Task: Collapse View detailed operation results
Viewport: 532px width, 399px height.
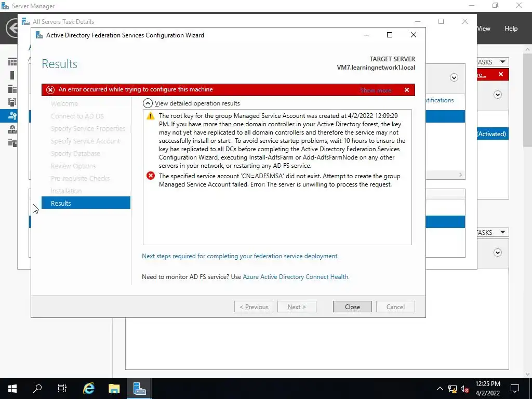Action: pyautogui.click(x=147, y=103)
